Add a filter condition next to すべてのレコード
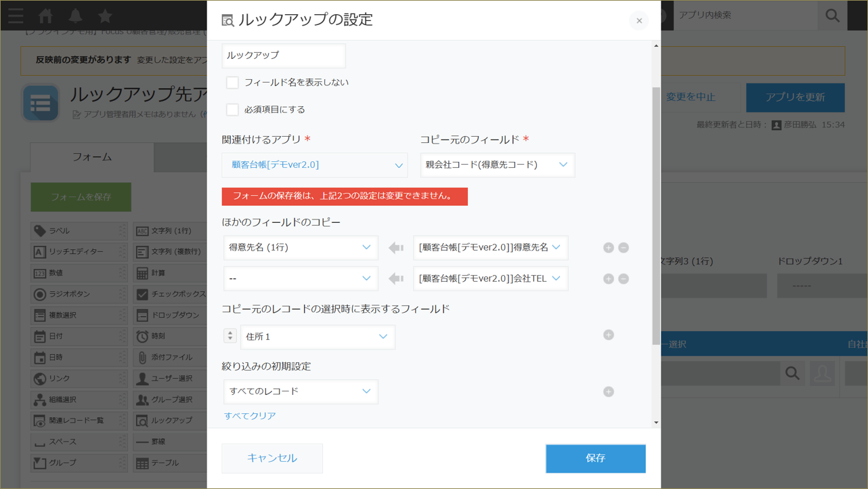Image resolution: width=868 pixels, height=489 pixels. pyautogui.click(x=608, y=391)
